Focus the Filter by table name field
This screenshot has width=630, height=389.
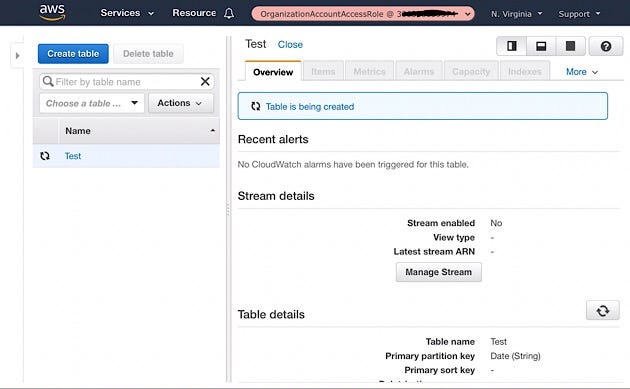point(127,82)
